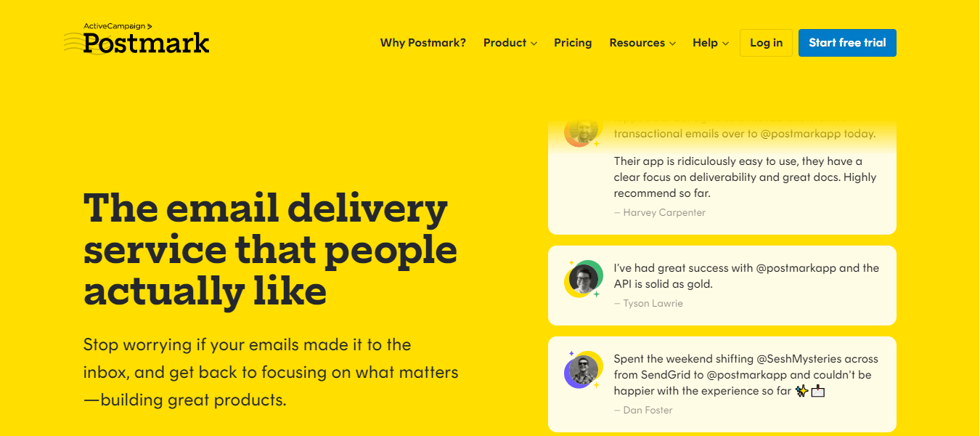The image size is (980, 436).
Task: Click Tyson Lawrie's testimonial card
Action: [722, 285]
